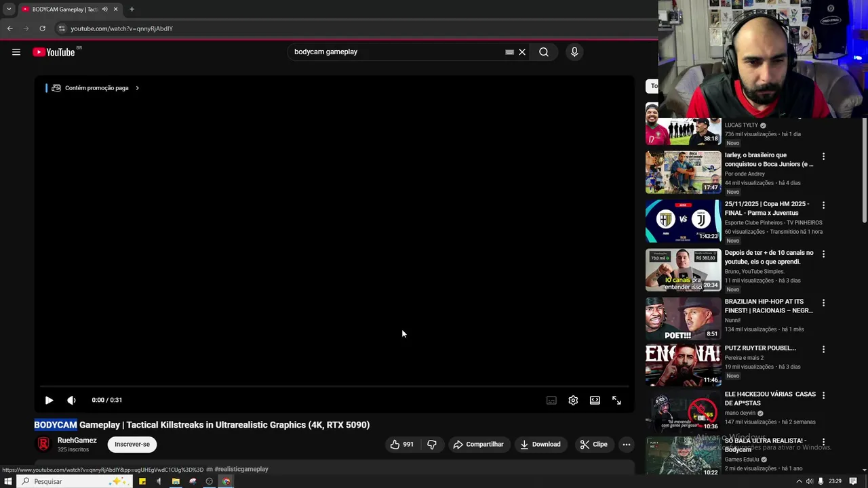This screenshot has height=488, width=868.
Task: Click the sidebar scrollbar
Action: coord(864,169)
